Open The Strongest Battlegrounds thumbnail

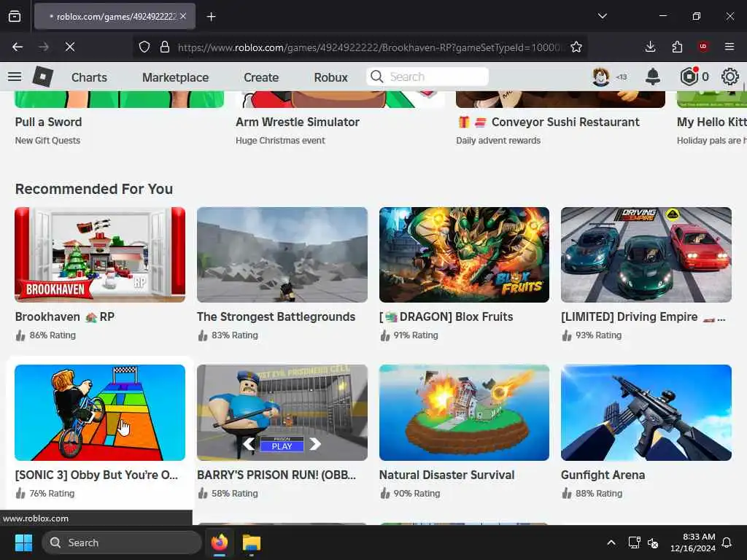pos(282,254)
